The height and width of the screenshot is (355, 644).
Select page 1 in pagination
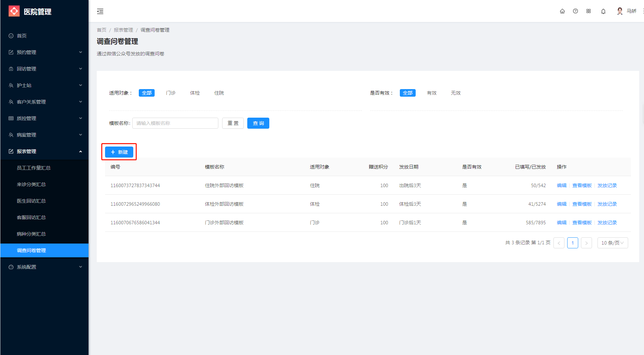[x=573, y=243]
